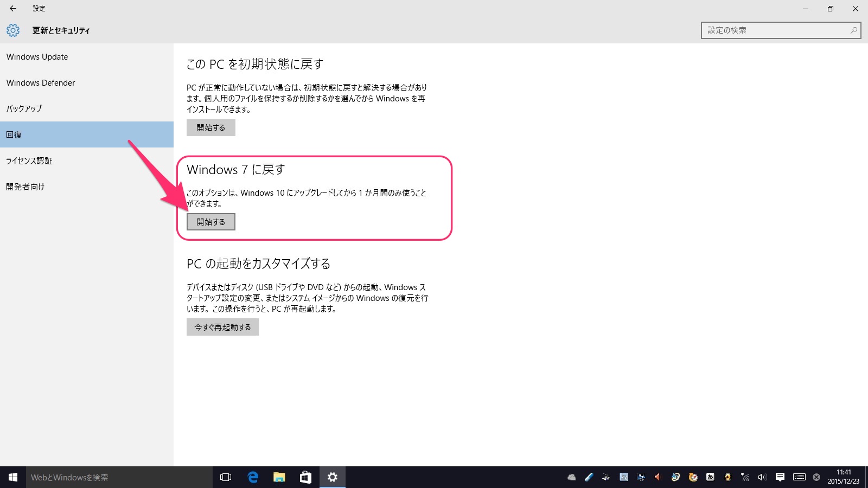Focus the 設定の検索 search field
The width and height of the screenshot is (868, 488).
point(780,30)
